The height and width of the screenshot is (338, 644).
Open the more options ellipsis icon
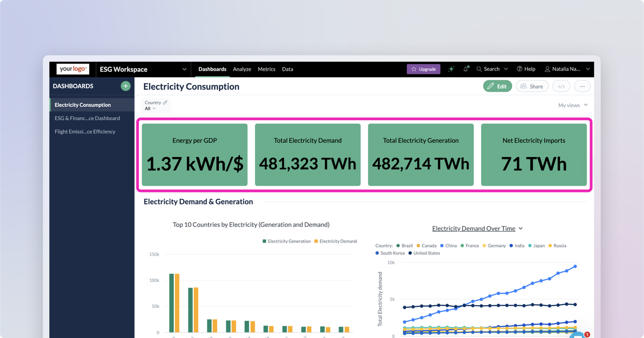tap(583, 86)
